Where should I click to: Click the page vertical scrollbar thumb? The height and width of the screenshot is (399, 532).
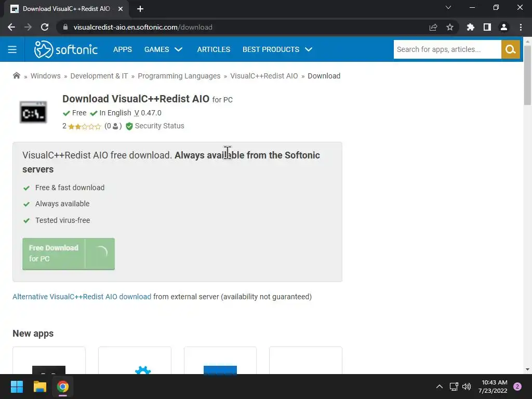click(x=527, y=75)
